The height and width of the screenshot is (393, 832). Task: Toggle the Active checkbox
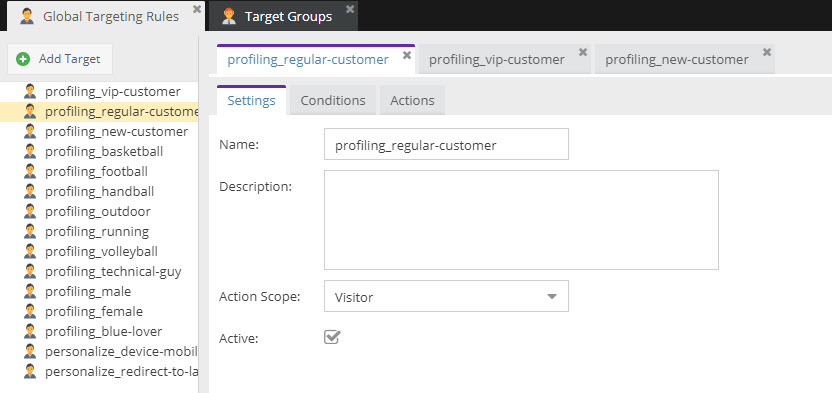coord(332,337)
